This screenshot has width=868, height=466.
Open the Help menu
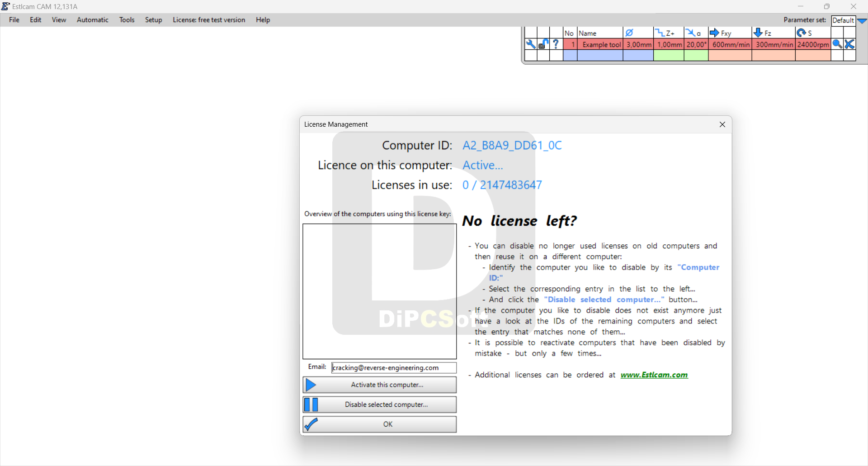tap(263, 20)
